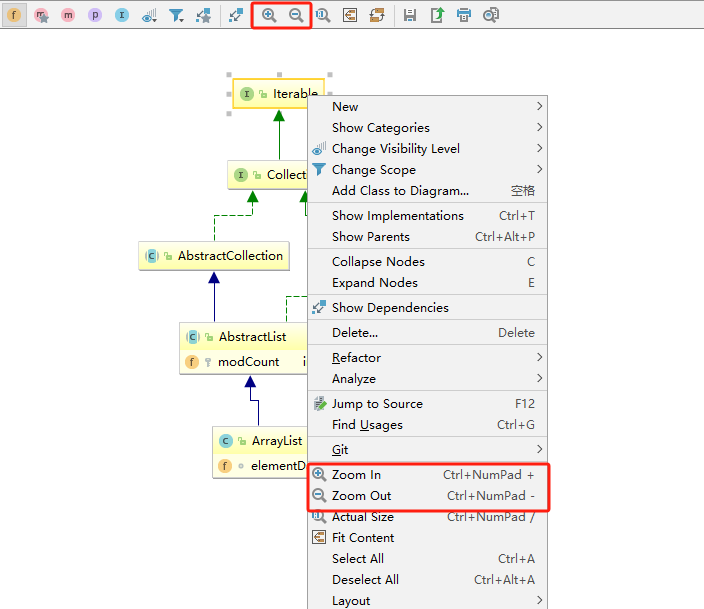
Task: Toggle Properties display in the toolbar
Action: pos(95,15)
